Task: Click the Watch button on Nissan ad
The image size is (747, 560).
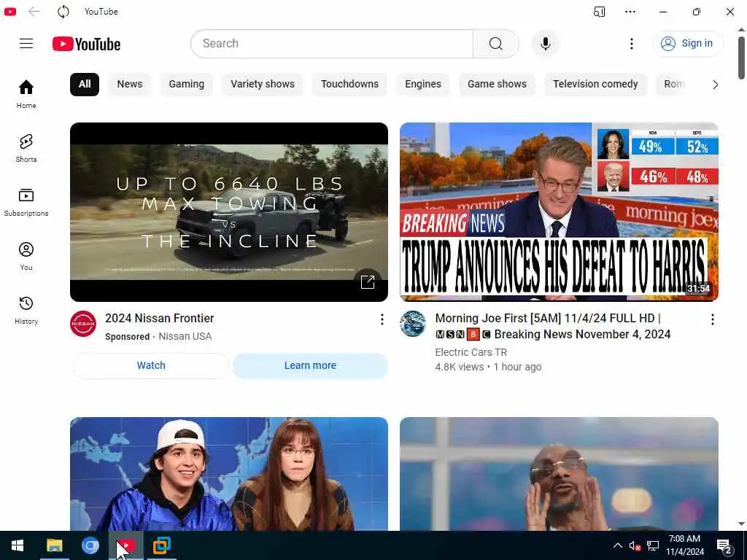Action: (151, 366)
